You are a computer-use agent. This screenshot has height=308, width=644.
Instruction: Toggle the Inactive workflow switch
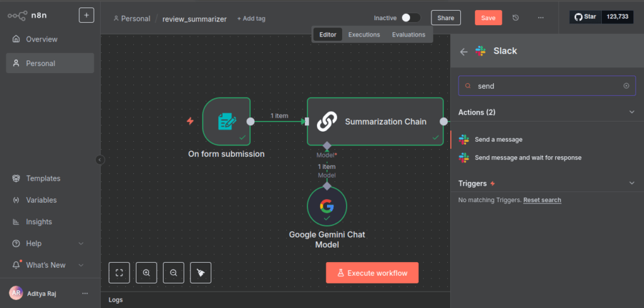point(411,18)
